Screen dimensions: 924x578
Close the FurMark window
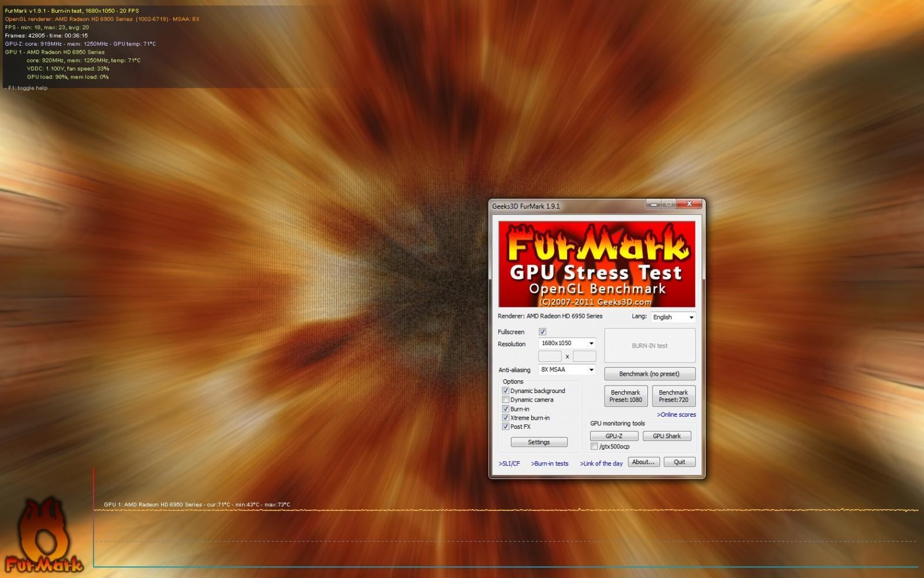coord(689,204)
